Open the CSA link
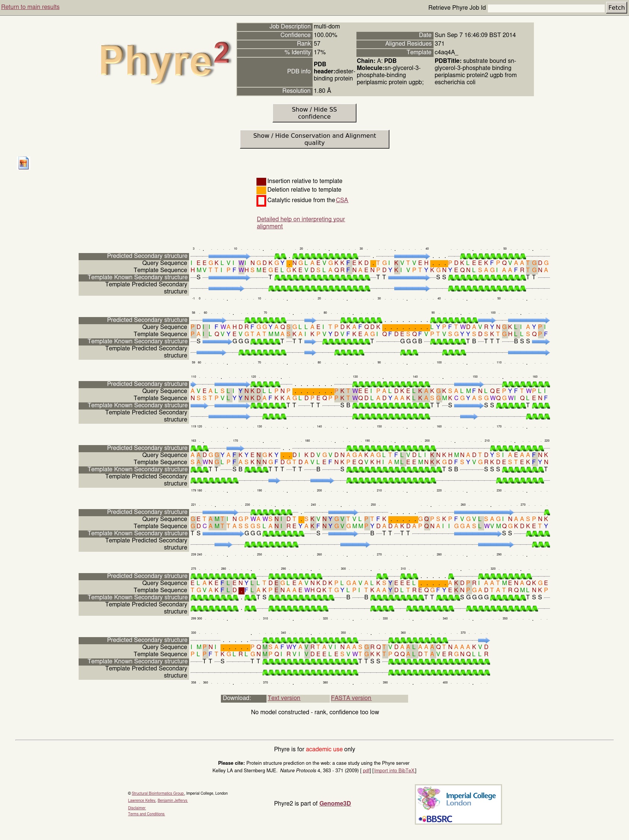Image resolution: width=629 pixels, height=840 pixels. tap(341, 200)
